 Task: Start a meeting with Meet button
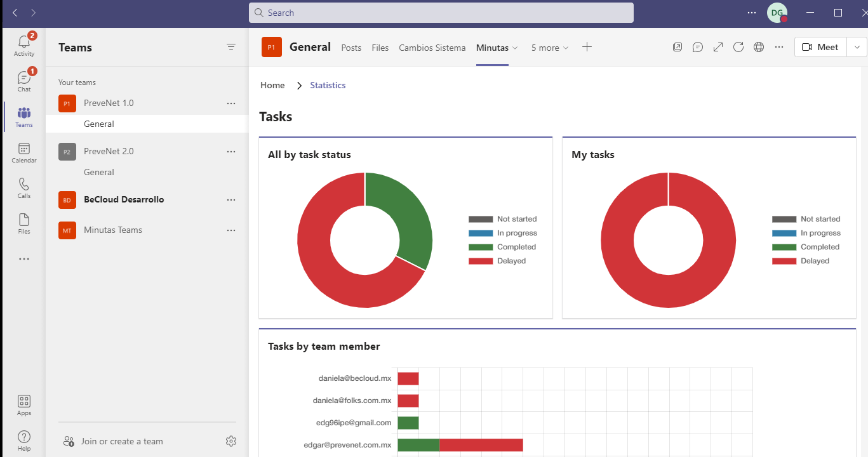(820, 47)
